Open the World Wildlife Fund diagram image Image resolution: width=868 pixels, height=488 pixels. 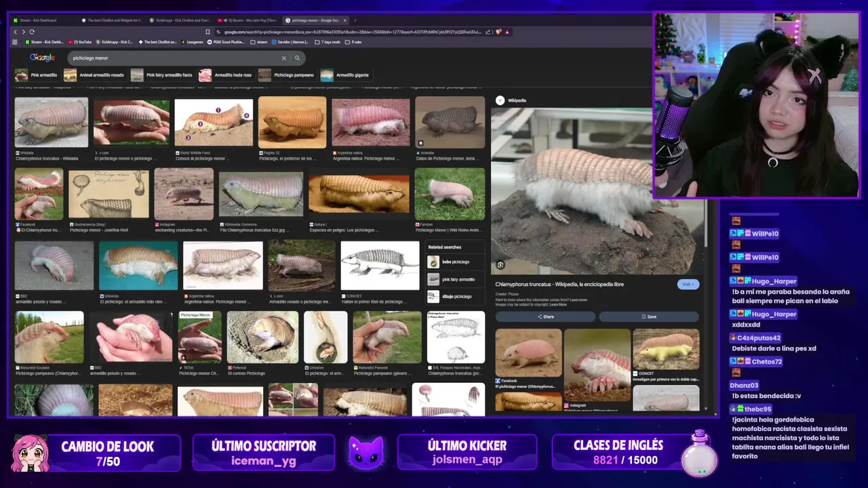pyautogui.click(x=214, y=123)
